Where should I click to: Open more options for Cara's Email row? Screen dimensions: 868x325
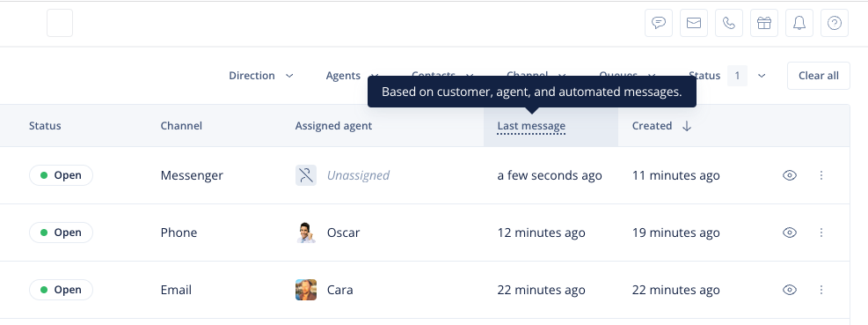pos(821,290)
